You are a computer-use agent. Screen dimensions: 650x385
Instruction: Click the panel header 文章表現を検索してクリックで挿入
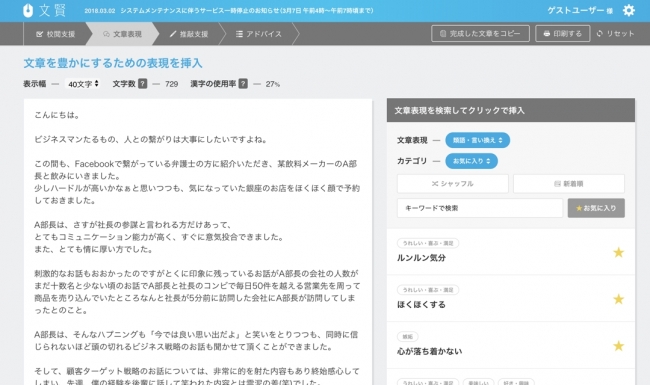click(460, 111)
